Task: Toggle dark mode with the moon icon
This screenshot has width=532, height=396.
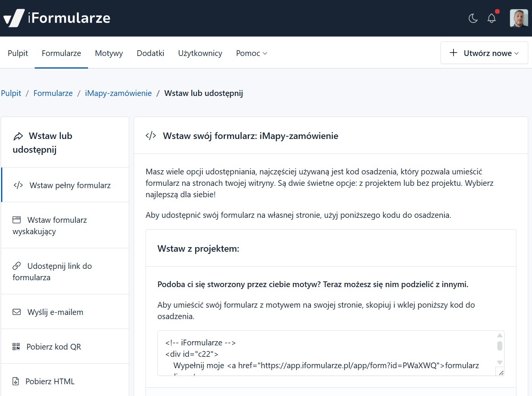Action: (x=473, y=18)
